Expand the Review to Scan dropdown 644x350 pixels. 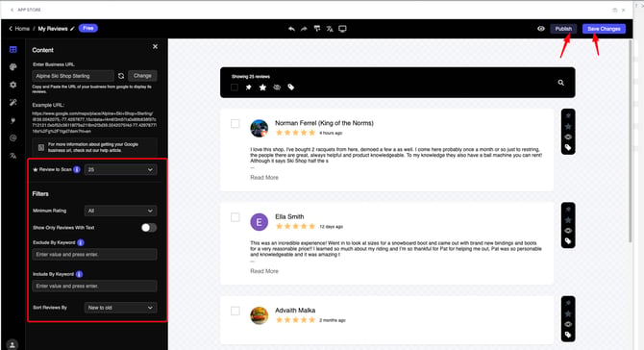(x=120, y=169)
